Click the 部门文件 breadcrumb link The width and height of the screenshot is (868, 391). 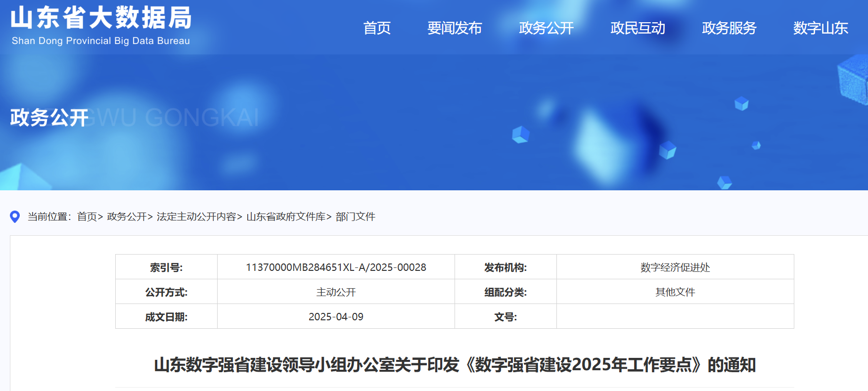356,217
